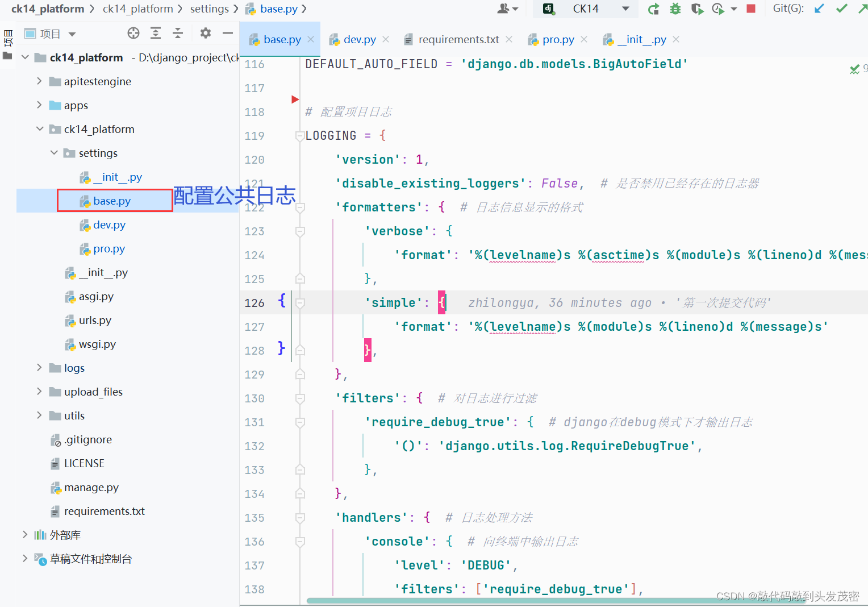
Task: Run the CK14 configuration
Action: [x=654, y=9]
